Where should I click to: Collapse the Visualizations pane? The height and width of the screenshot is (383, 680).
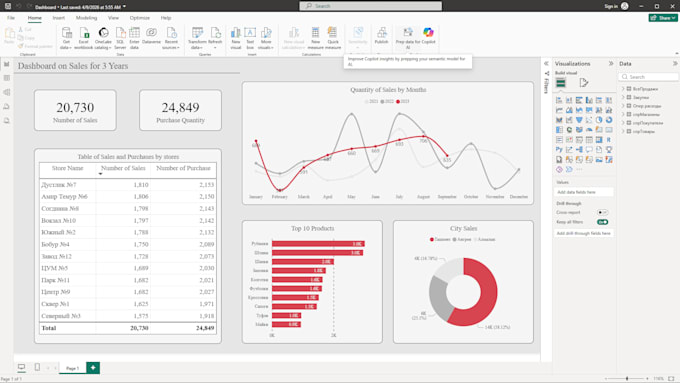pos(611,63)
